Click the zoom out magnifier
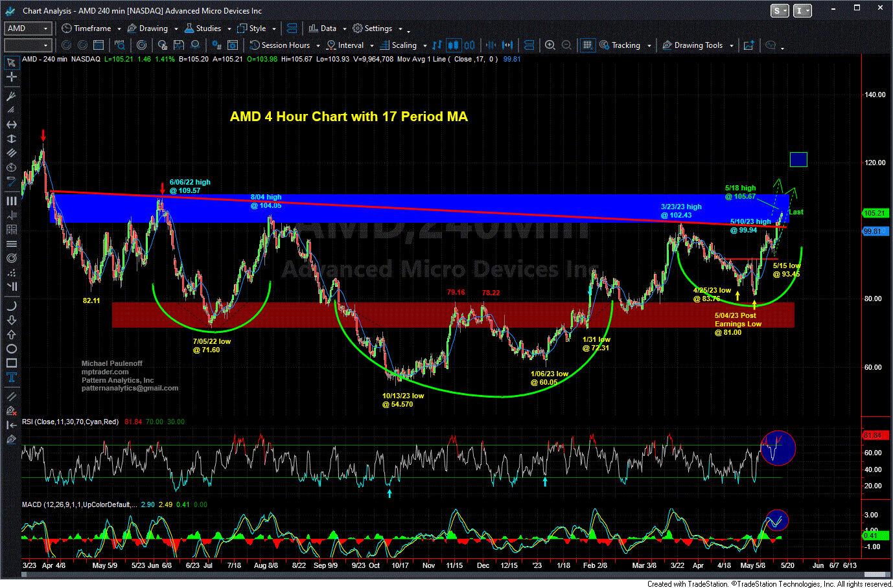The height and width of the screenshot is (588, 893). pyautogui.click(x=566, y=45)
